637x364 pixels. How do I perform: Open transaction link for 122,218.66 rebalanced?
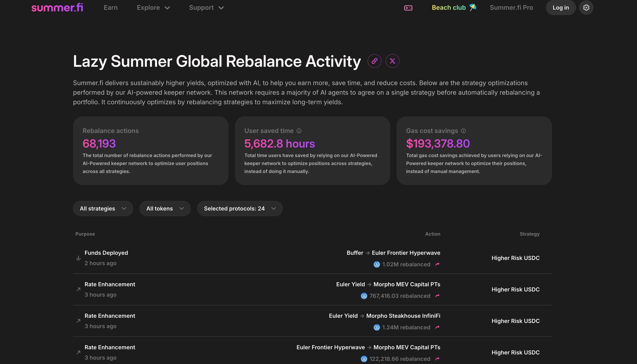(437, 359)
